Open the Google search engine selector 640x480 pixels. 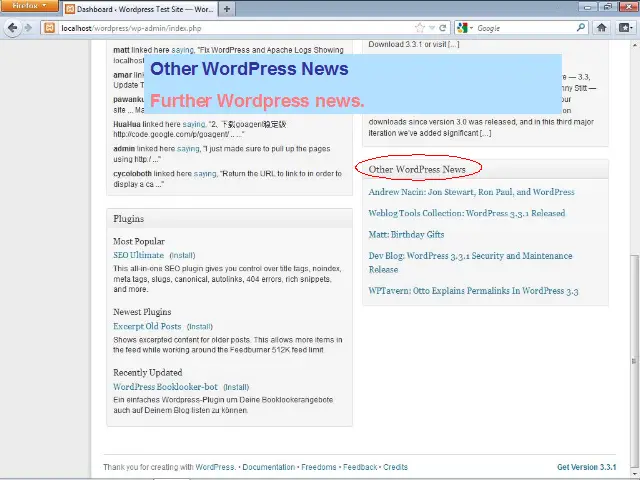(x=464, y=28)
